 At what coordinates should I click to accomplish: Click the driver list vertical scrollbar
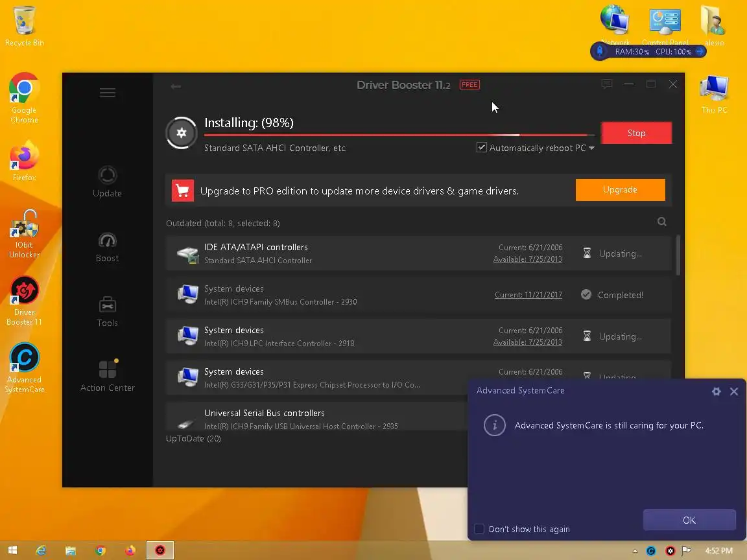coord(678,255)
